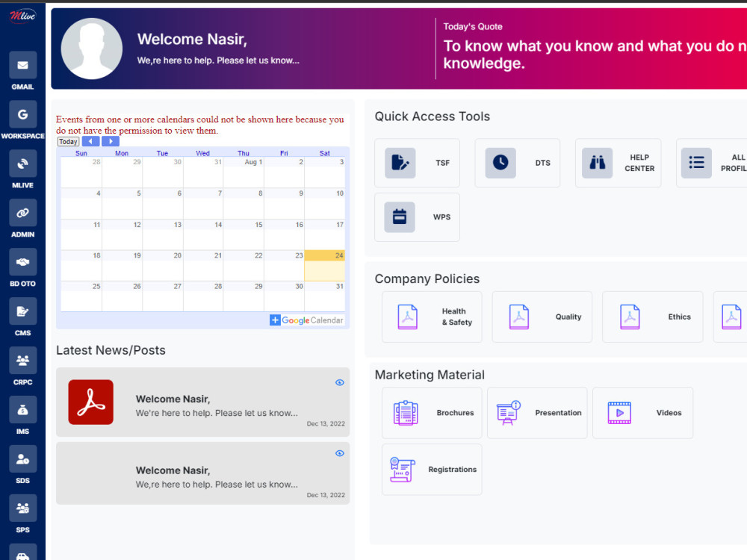Open the GMAIL envelope icon in sidebar
747x560 pixels.
pos(22,65)
